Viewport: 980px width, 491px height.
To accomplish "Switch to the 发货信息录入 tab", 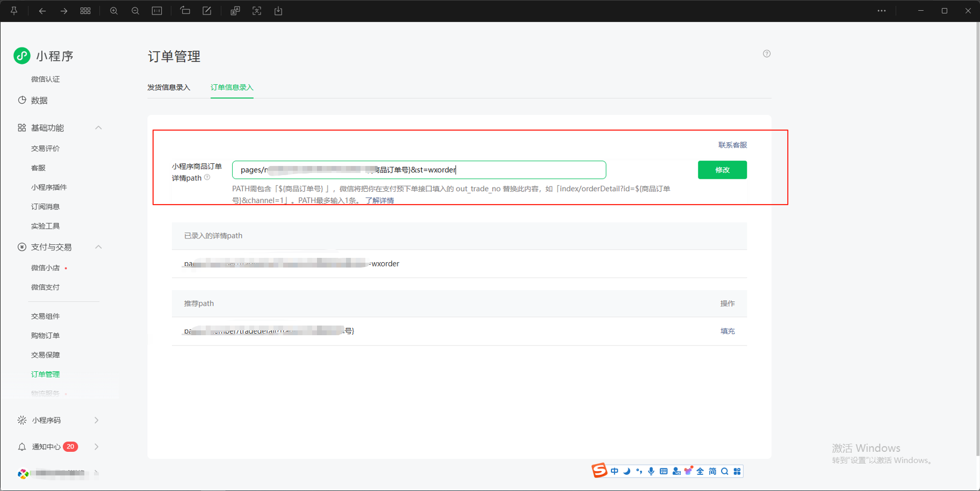I will pyautogui.click(x=169, y=87).
